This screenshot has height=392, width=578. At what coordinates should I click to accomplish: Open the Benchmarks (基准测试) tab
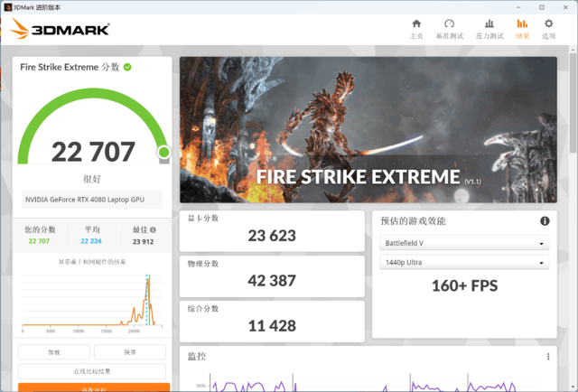(450, 29)
